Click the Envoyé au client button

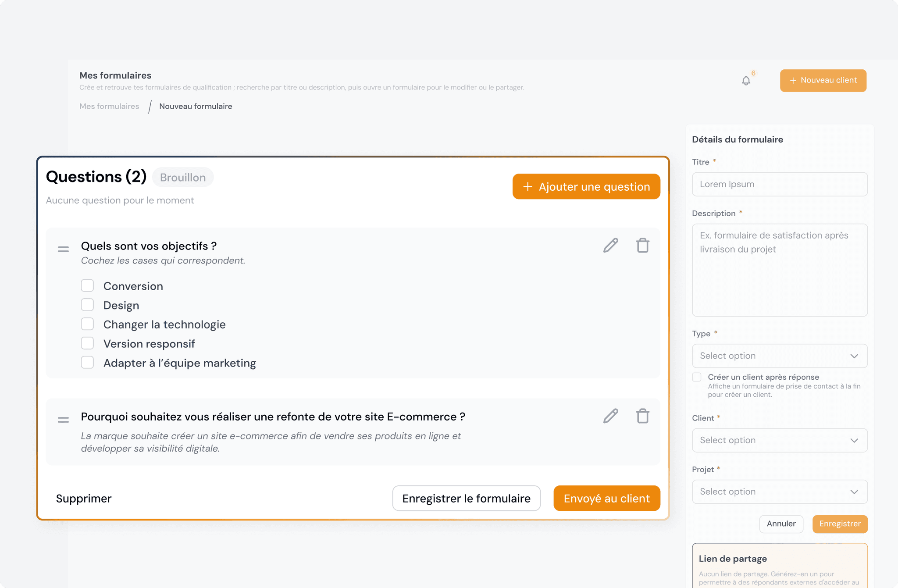(x=607, y=498)
